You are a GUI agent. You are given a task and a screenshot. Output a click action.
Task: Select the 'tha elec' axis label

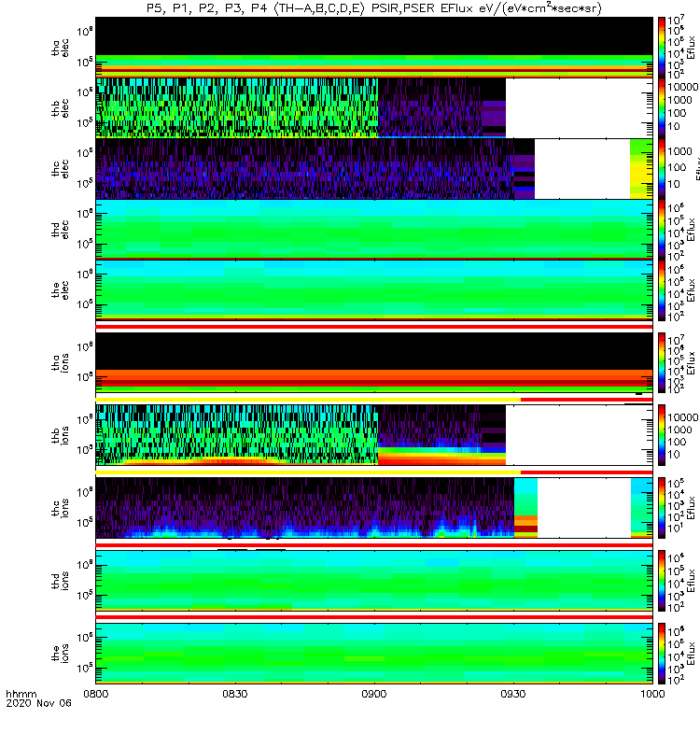(x=60, y=48)
